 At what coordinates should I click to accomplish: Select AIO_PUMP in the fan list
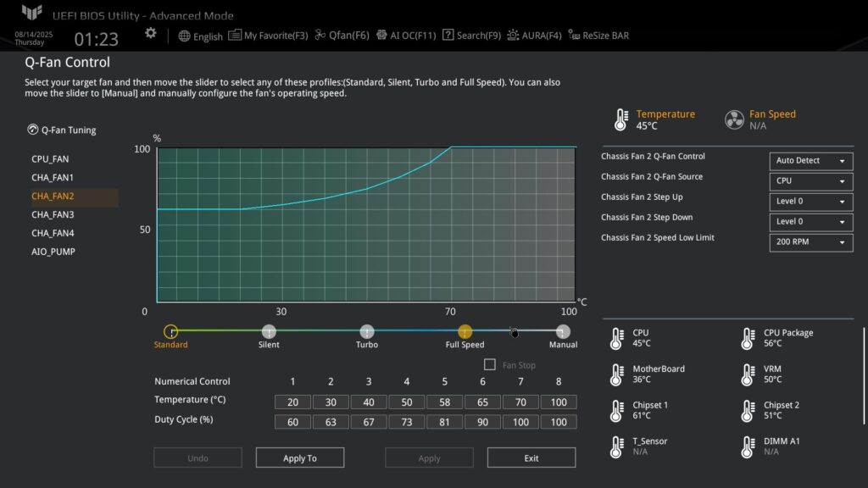click(x=53, y=252)
